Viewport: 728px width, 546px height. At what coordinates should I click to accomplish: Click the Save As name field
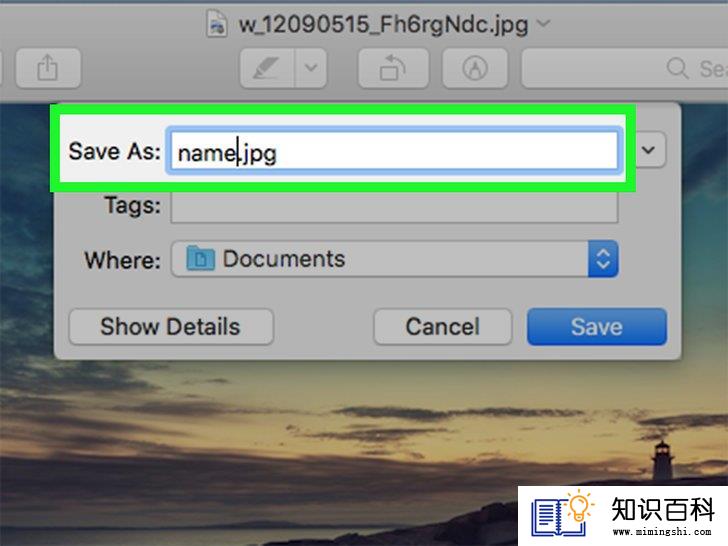(394, 151)
